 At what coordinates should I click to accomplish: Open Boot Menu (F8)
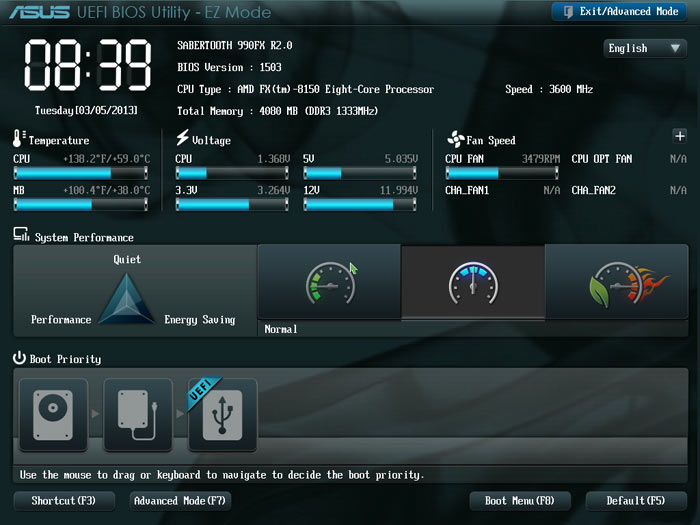[520, 501]
